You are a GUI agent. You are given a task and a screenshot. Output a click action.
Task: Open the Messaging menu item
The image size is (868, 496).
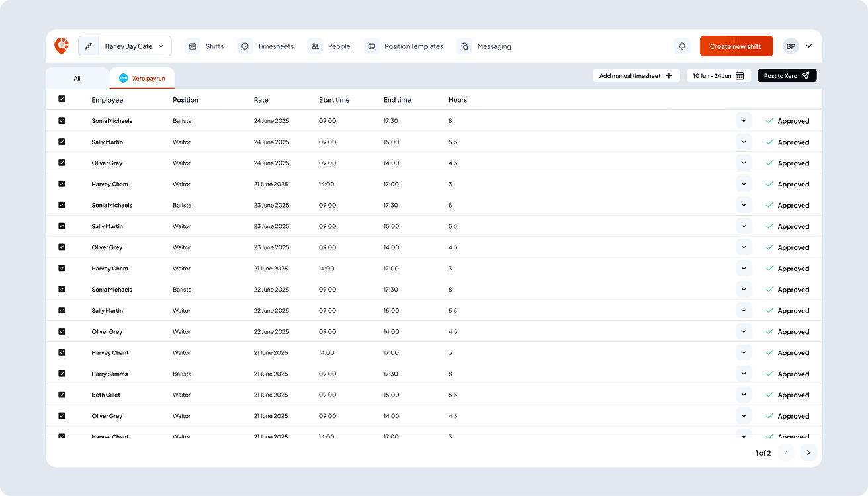coord(484,46)
